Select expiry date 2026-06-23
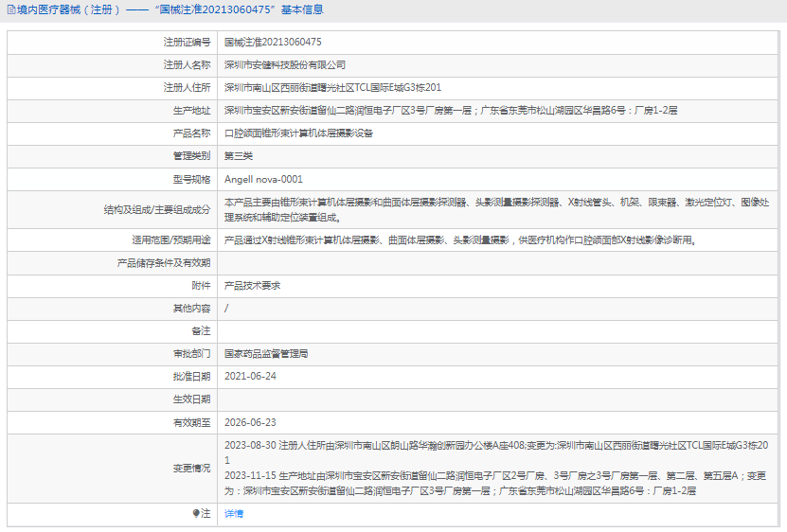This screenshot has width=787, height=532. point(250,422)
